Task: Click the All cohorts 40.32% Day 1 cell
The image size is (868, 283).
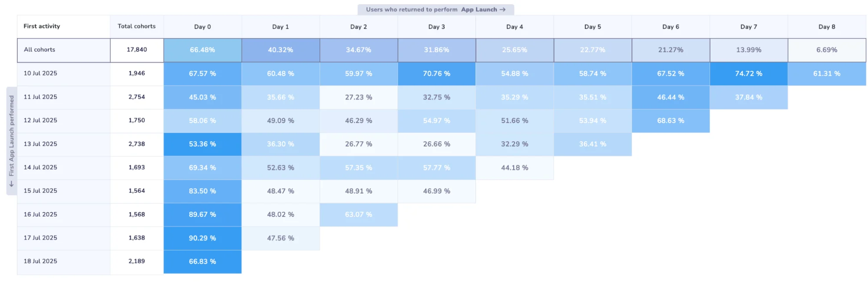Action: pos(281,50)
